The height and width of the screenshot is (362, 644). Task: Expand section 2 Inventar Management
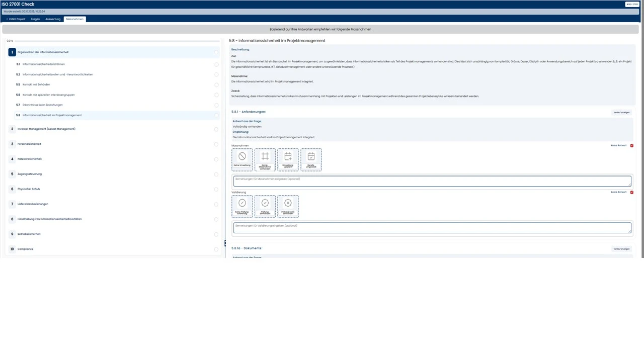45,129
